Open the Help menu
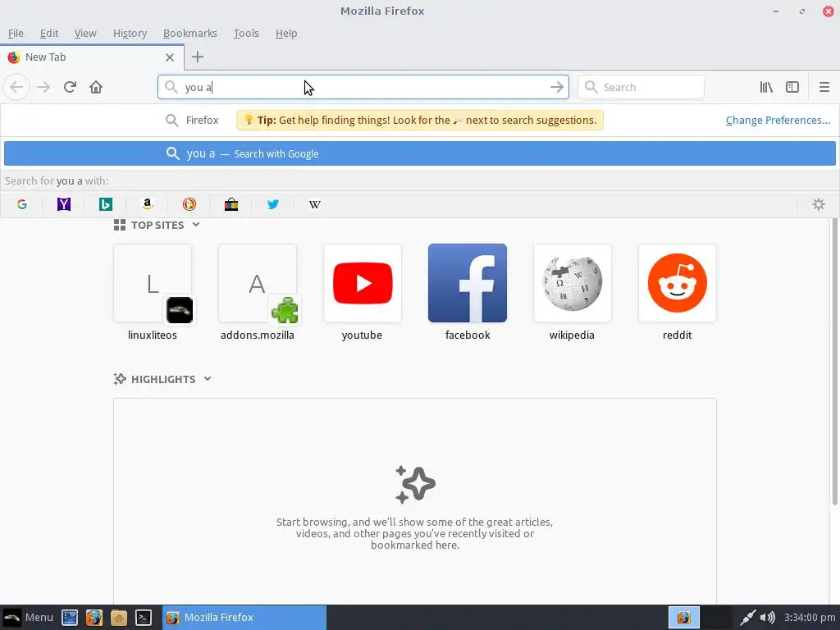 (x=286, y=33)
